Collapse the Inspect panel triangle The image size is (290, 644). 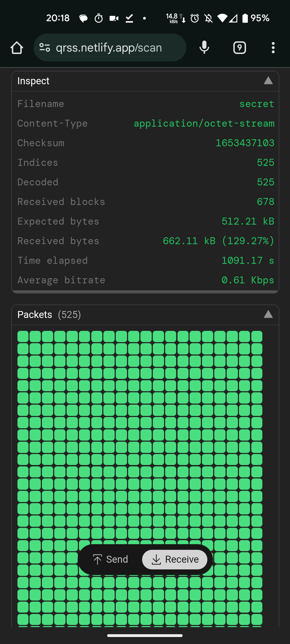tap(268, 80)
